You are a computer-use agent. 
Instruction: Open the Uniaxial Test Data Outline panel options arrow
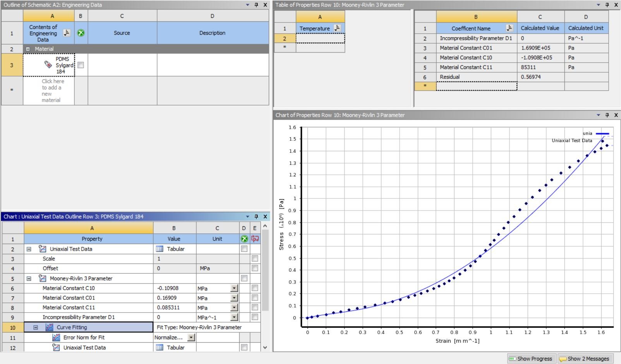coord(248,217)
